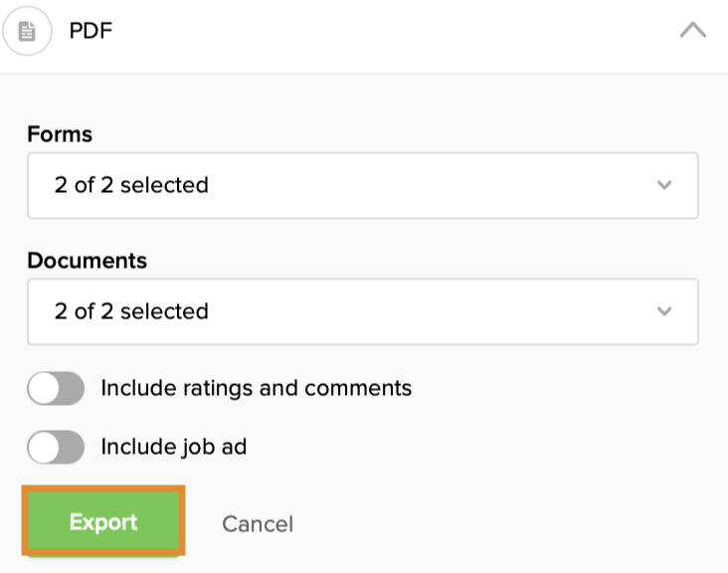728x573 pixels.
Task: Click the PDF section title
Action: (x=91, y=31)
